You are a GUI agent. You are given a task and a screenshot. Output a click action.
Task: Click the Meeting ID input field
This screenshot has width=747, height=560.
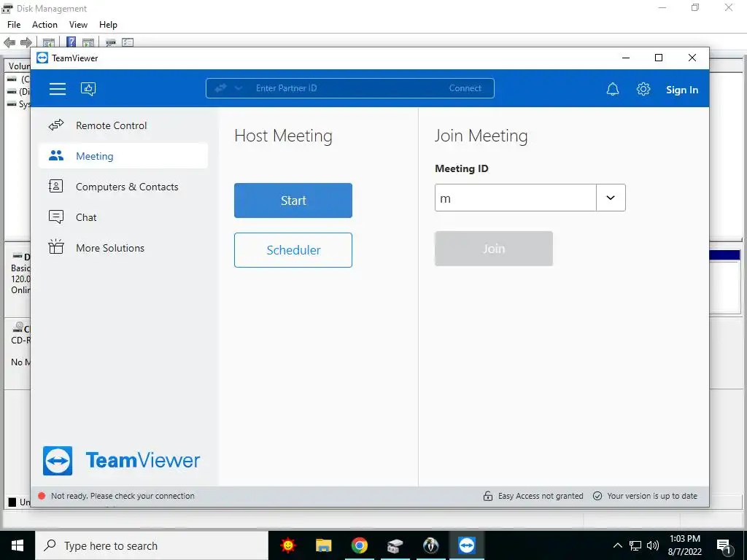(516, 198)
